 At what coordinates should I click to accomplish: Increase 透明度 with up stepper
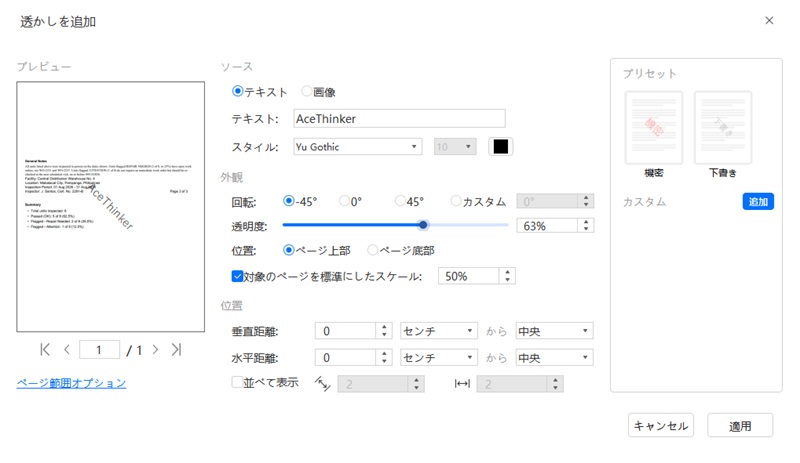coord(586,222)
